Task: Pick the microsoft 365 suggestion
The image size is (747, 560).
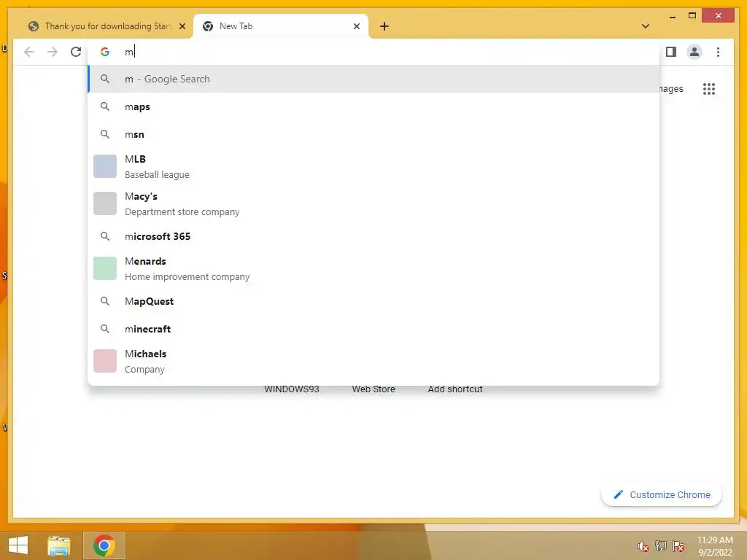Action: pos(374,236)
